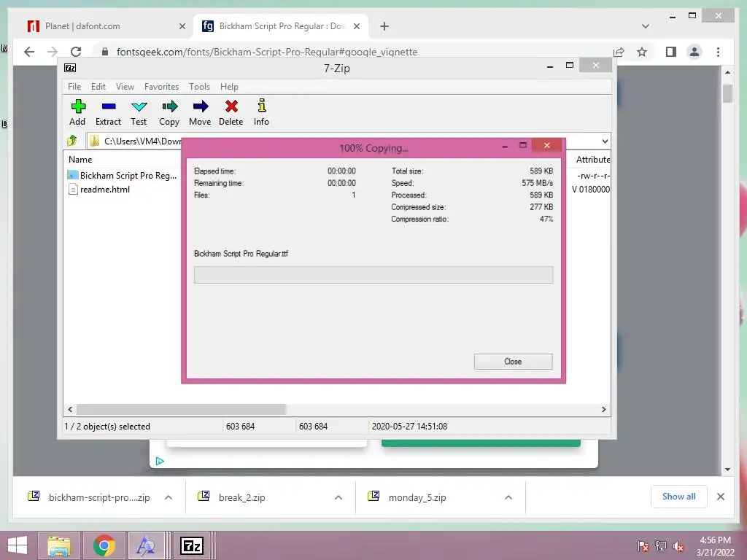
Task: Open Chrome profile avatar menu
Action: click(x=694, y=52)
